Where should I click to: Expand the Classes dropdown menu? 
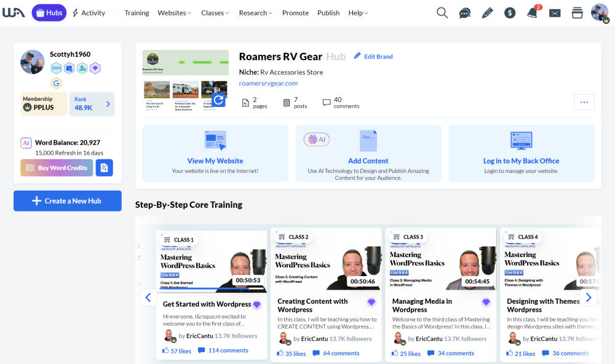tap(215, 13)
